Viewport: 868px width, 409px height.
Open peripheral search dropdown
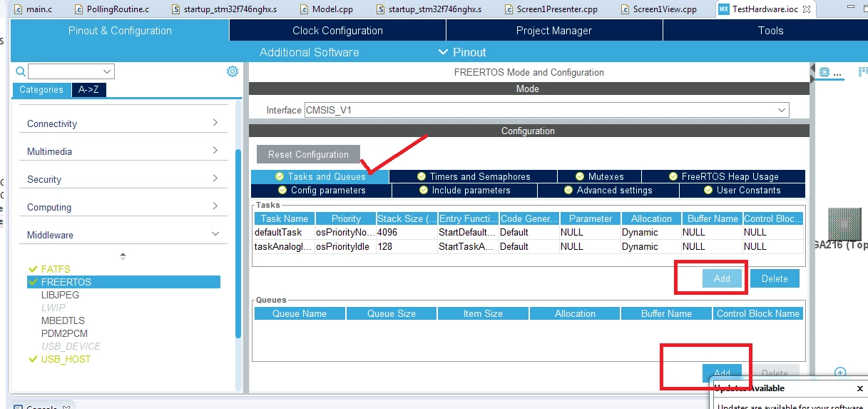pos(108,71)
